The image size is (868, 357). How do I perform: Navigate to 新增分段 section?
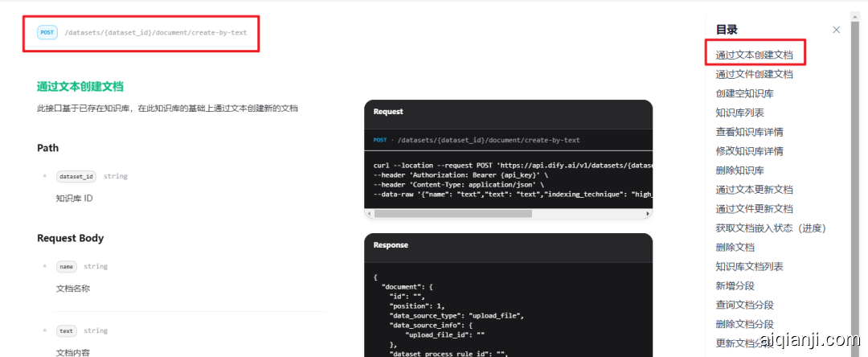click(735, 286)
